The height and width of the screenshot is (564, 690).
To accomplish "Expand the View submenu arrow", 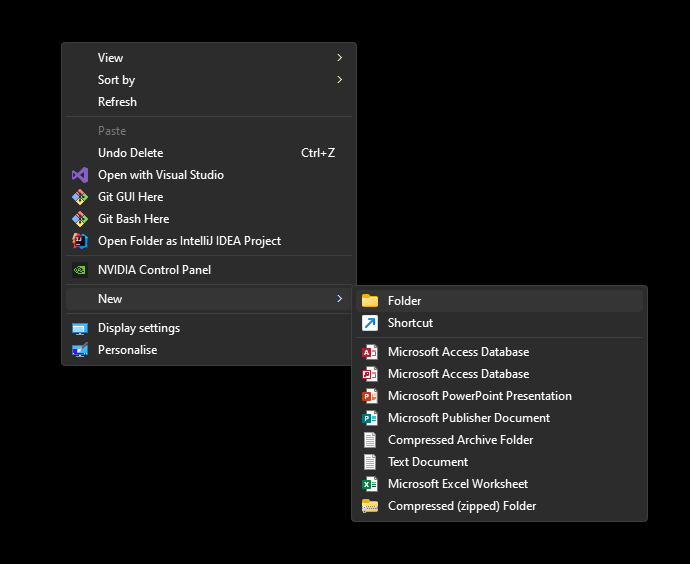I will coord(340,58).
